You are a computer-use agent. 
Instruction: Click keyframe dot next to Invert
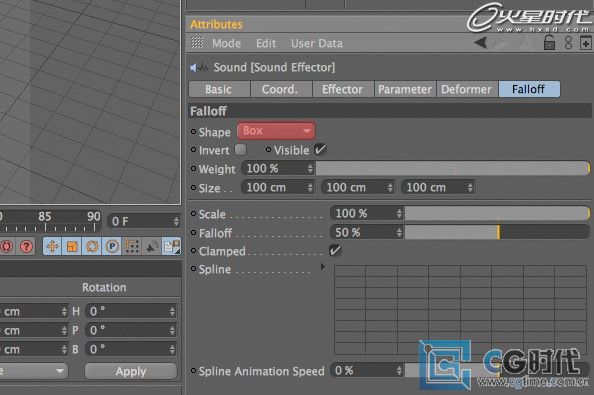tap(193, 150)
